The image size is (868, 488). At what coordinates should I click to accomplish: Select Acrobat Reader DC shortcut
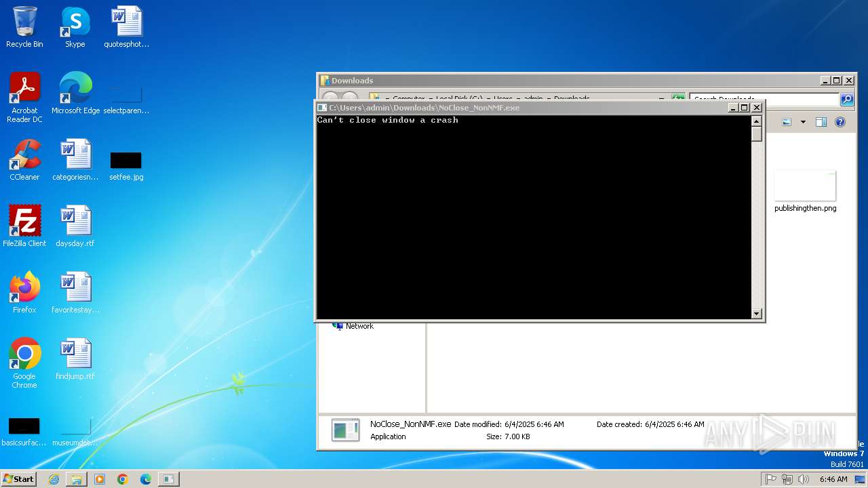click(x=24, y=97)
